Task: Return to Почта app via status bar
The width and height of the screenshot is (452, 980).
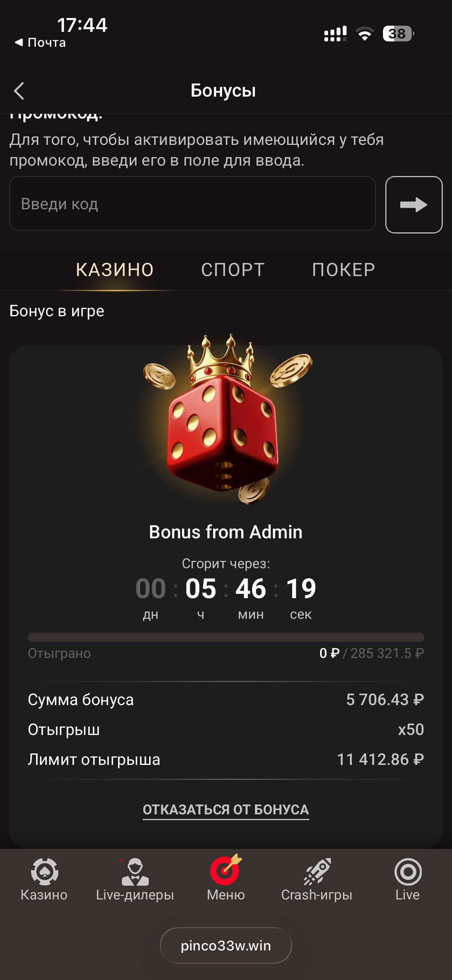Action: tap(40, 43)
